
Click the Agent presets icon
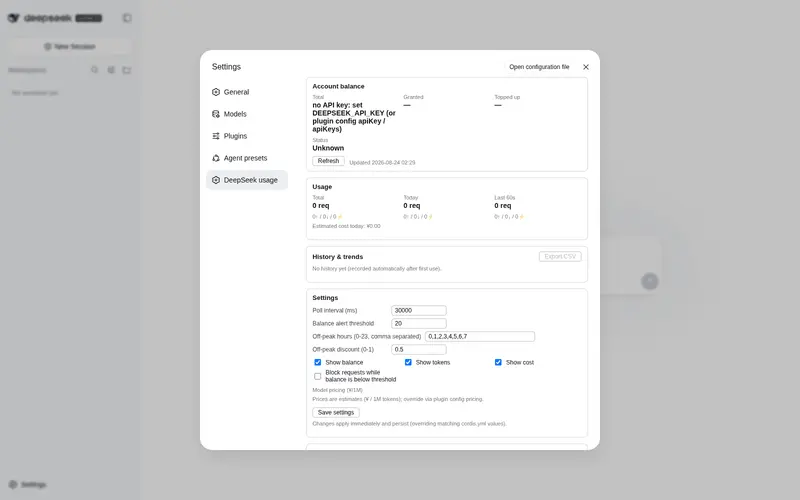216,158
